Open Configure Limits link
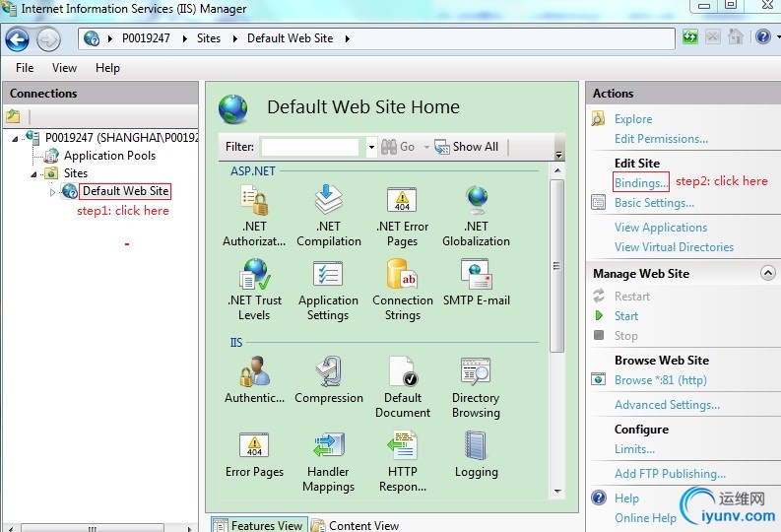 (x=634, y=449)
